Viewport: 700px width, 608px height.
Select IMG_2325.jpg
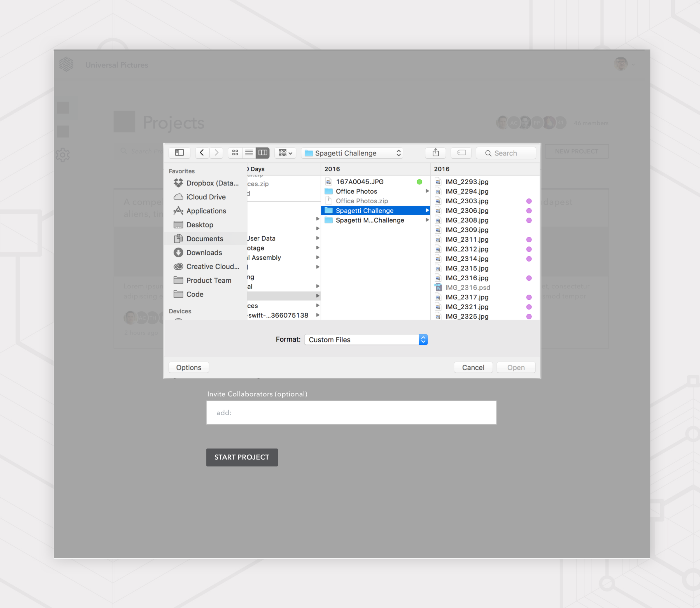coord(485,316)
